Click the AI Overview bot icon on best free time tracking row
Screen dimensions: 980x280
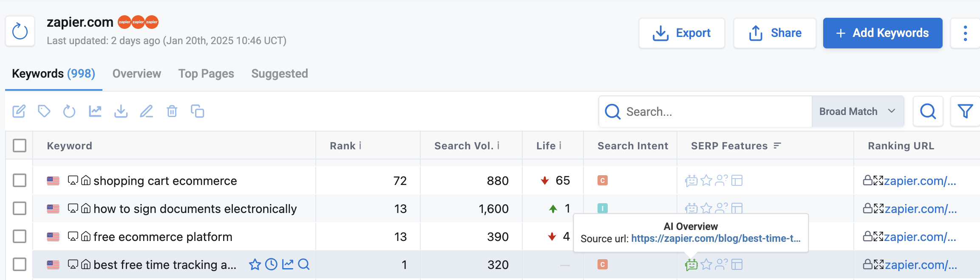[691, 264]
